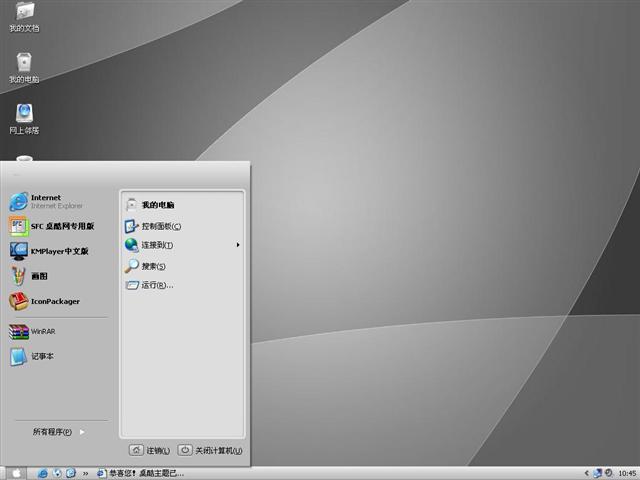This screenshot has height=480, width=640.
Task: Open 记事本 notepad
Action: (40, 356)
